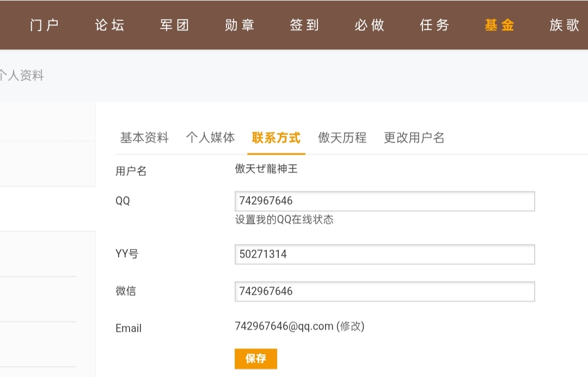
Task: Open the 门户 portal menu item
Action: (x=44, y=25)
